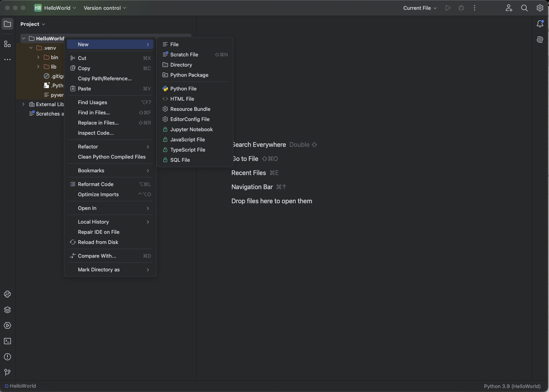This screenshot has width=549, height=392.
Task: Choose locked Jupyter Notebook entry
Action: point(195,129)
